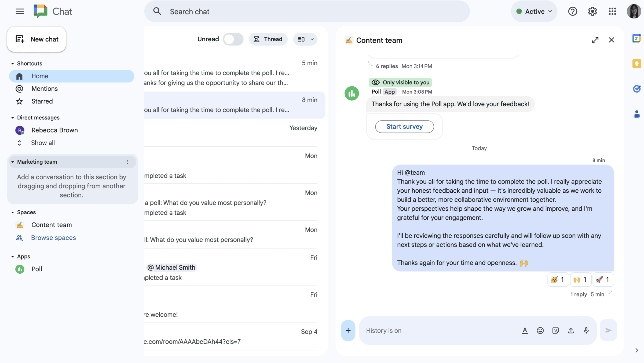Open the conversation list layout dropdown

(x=305, y=39)
